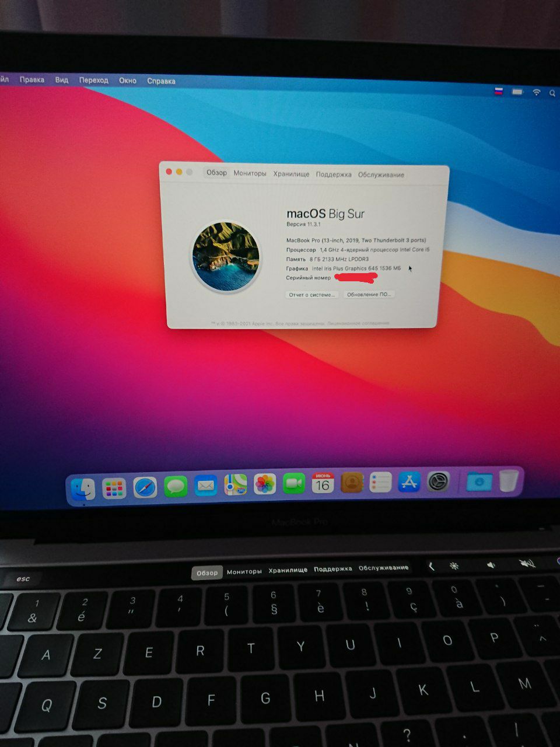The height and width of the screenshot is (747, 560).
Task: Launch Safari from the Dock
Action: pyautogui.click(x=145, y=487)
